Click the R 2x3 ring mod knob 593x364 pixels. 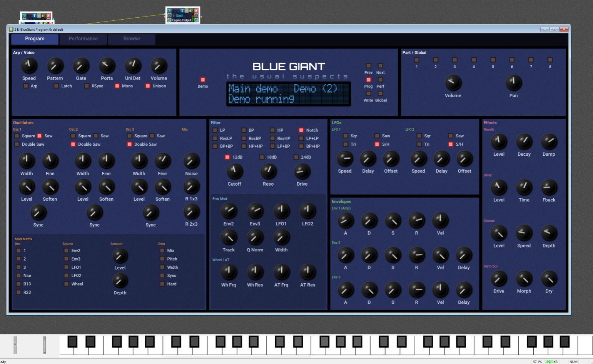(x=191, y=212)
